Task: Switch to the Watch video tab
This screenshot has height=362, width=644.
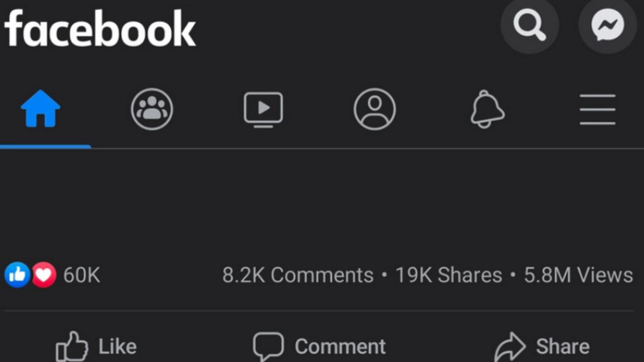Action: [x=263, y=109]
